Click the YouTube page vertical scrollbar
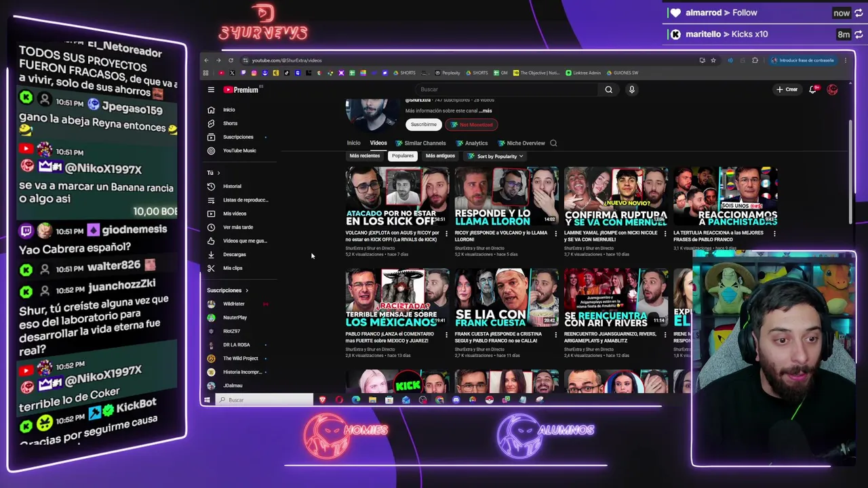Image resolution: width=868 pixels, height=488 pixels. coord(850,173)
